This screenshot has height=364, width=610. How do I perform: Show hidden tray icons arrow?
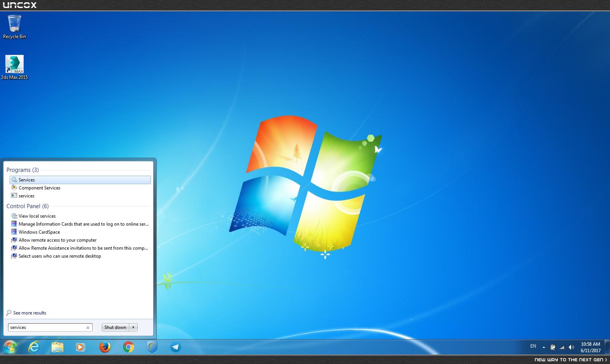(544, 347)
